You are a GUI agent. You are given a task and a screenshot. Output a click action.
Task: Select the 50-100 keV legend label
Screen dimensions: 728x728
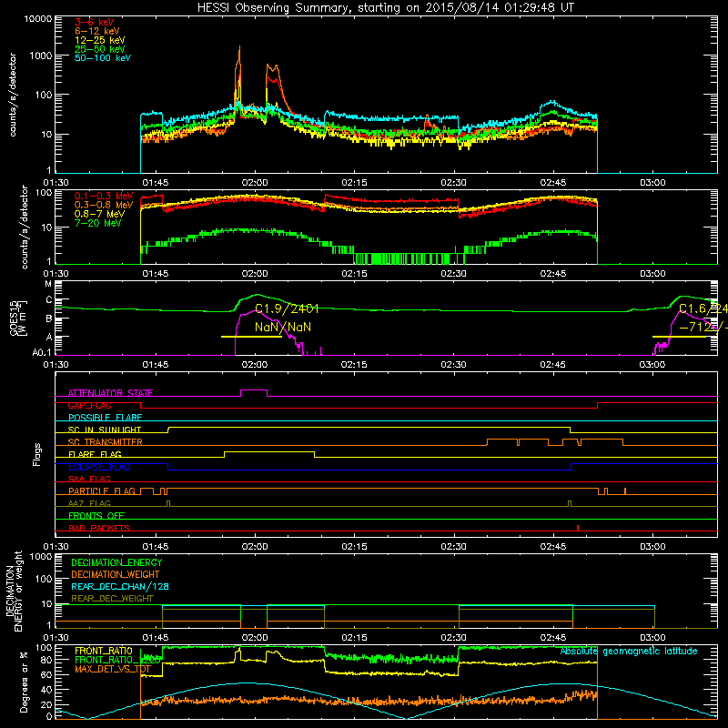(x=103, y=58)
